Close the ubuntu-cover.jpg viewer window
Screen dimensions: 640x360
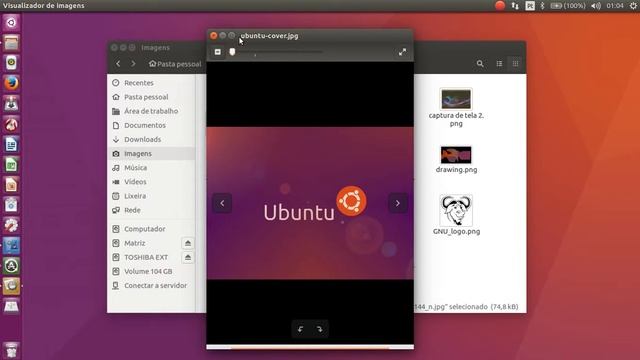[x=213, y=36]
